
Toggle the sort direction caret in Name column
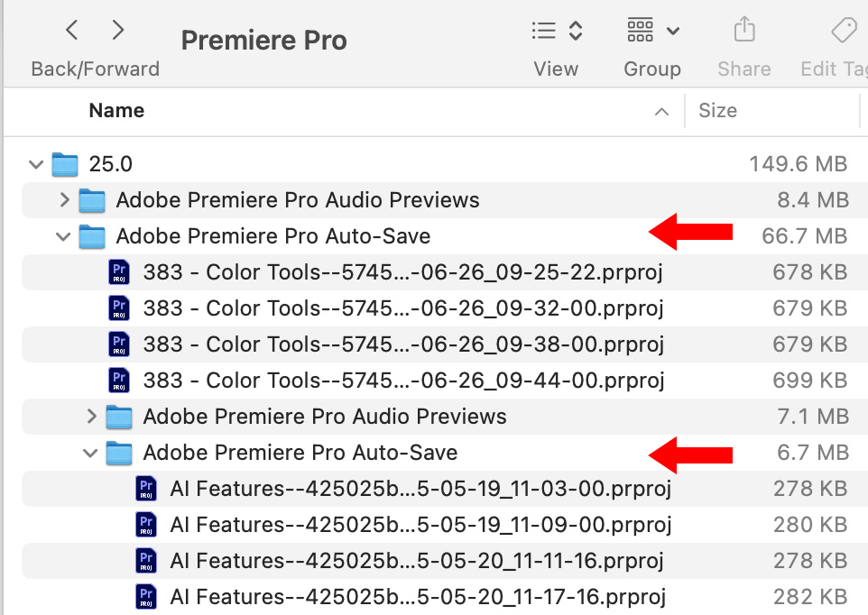[661, 112]
